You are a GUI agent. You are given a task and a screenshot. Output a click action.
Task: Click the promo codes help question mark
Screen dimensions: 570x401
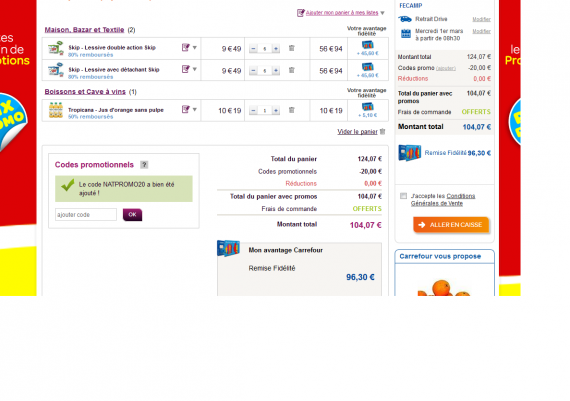[x=144, y=165]
